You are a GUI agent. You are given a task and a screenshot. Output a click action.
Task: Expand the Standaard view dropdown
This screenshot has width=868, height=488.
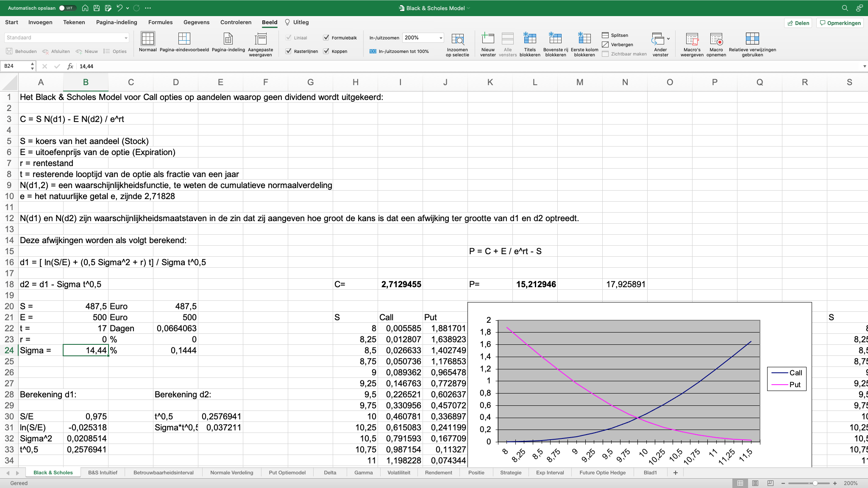tap(126, 38)
